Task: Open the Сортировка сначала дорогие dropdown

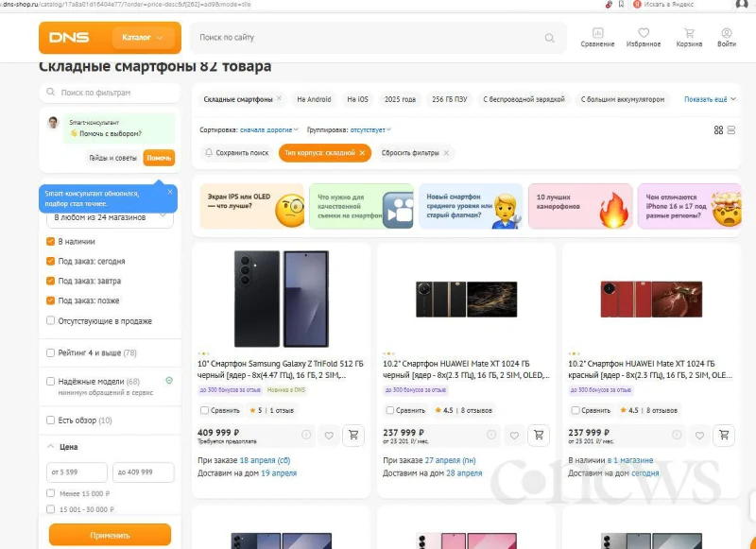Action: point(268,129)
